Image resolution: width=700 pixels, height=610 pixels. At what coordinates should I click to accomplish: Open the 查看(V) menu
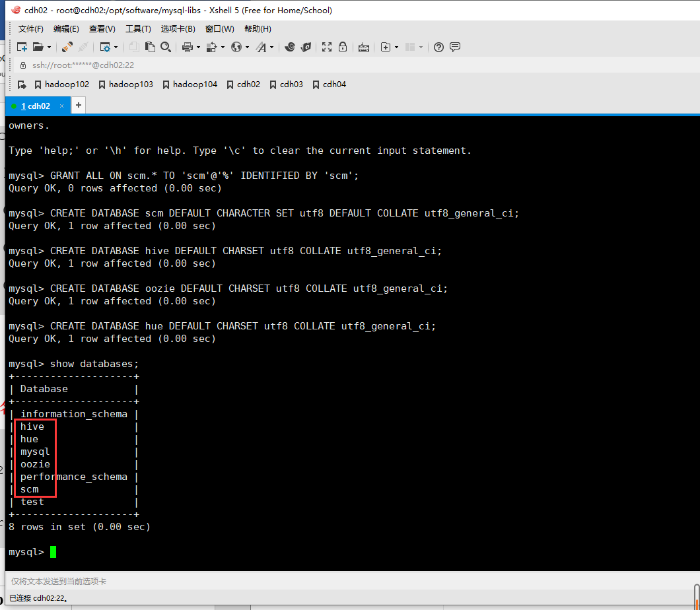coord(102,29)
